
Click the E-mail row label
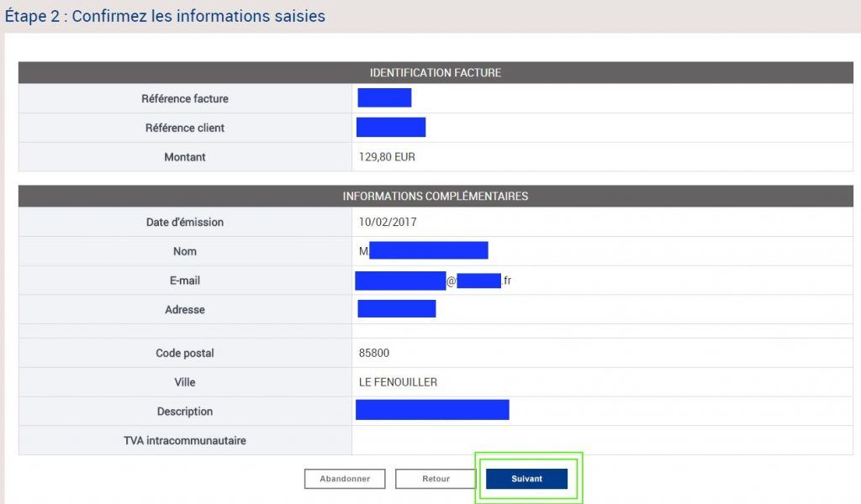(x=185, y=281)
